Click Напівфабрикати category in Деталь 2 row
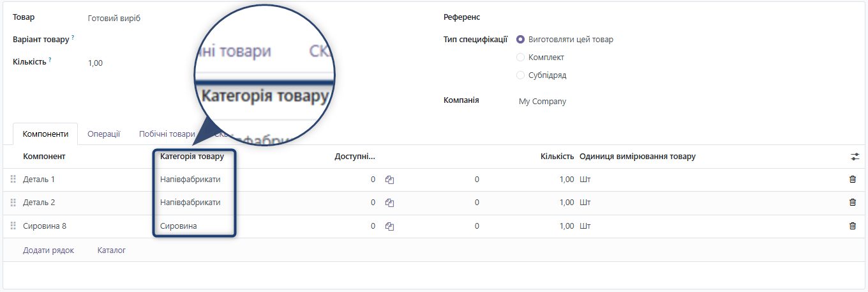868x292 pixels. pyautogui.click(x=190, y=203)
